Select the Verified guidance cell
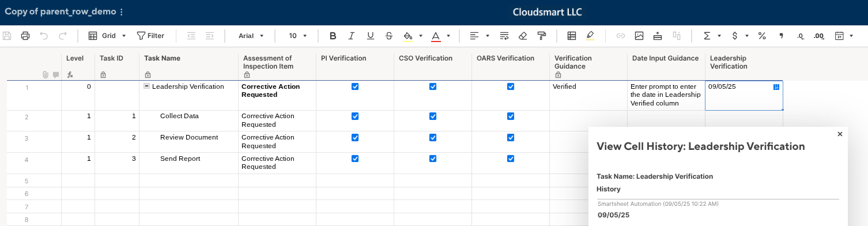Image resolution: width=868 pixels, height=226 pixels. [588, 96]
